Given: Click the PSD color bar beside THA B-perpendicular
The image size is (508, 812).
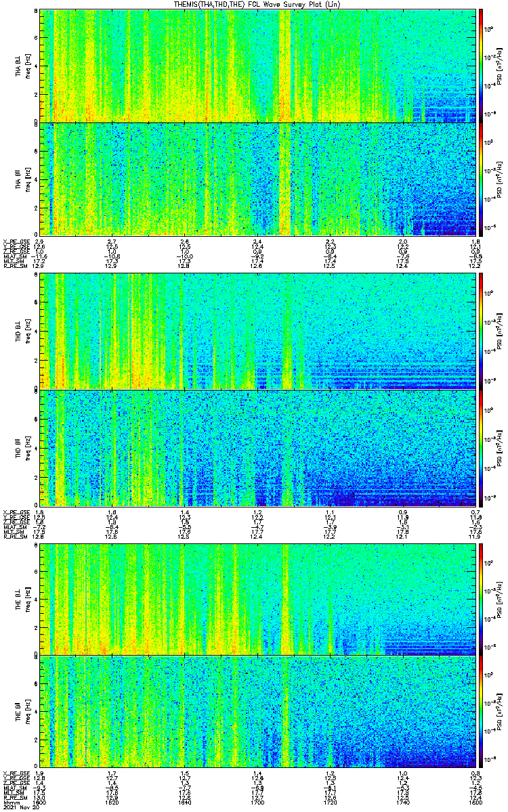Looking at the screenshot, I should (x=481, y=66).
